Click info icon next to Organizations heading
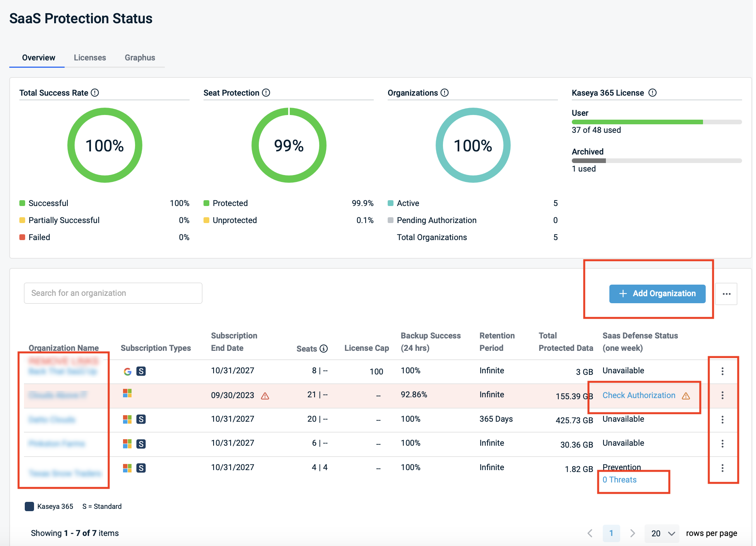This screenshot has width=756, height=546. [445, 93]
